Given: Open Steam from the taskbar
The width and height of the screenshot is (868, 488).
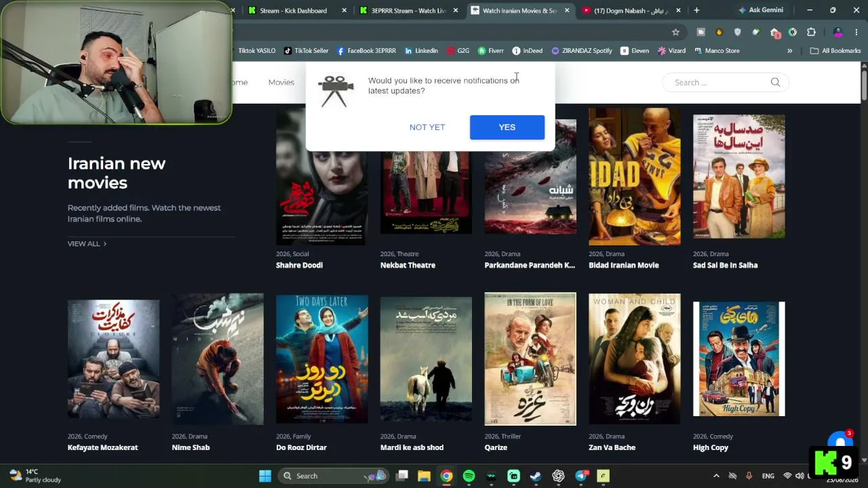Looking at the screenshot, I should [x=536, y=476].
